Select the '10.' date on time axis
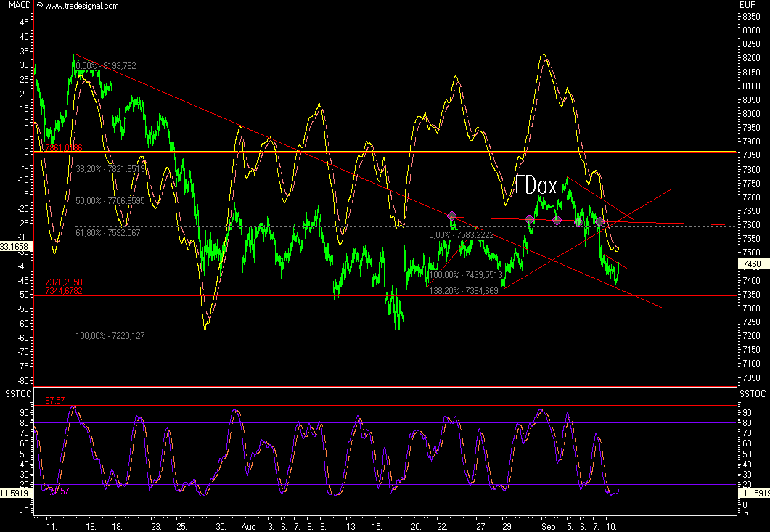770x532 pixels. (x=611, y=527)
